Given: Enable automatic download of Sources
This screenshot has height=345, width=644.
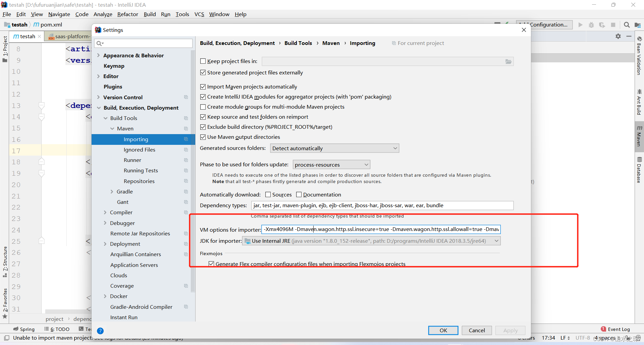Looking at the screenshot, I should pyautogui.click(x=268, y=194).
